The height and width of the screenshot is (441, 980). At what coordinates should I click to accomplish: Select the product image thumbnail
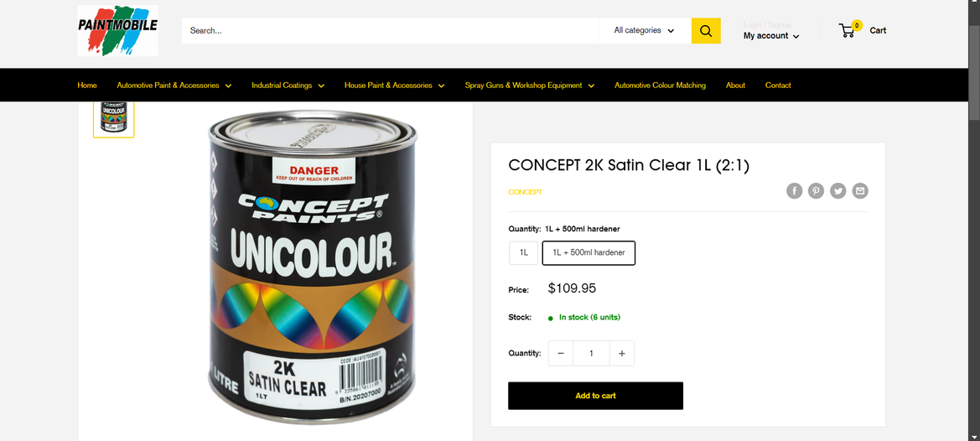tap(113, 118)
